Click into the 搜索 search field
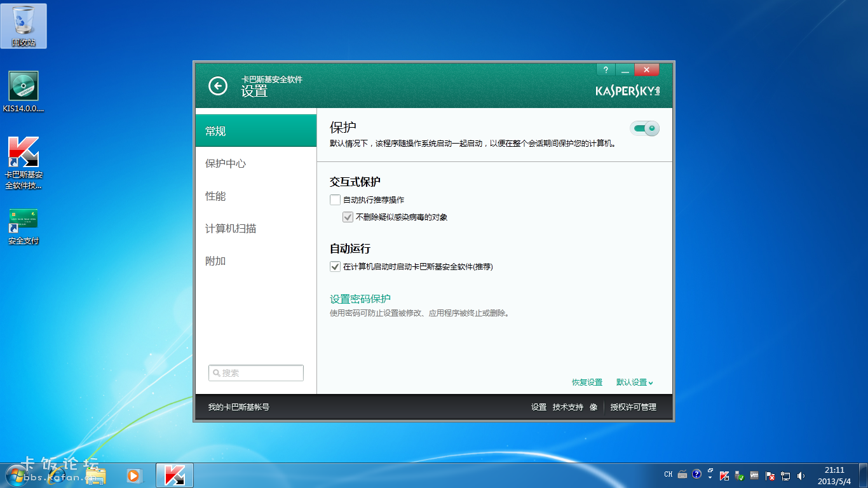The image size is (868, 488). (256, 373)
